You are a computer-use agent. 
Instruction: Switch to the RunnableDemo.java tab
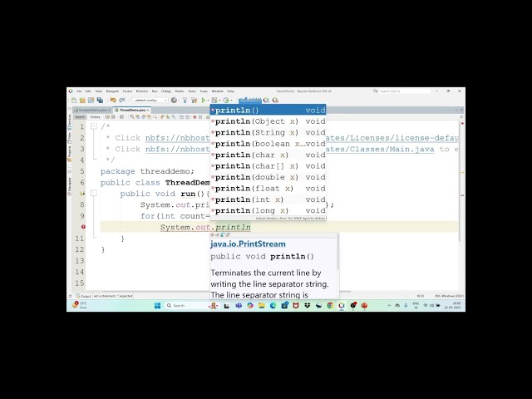92,111
